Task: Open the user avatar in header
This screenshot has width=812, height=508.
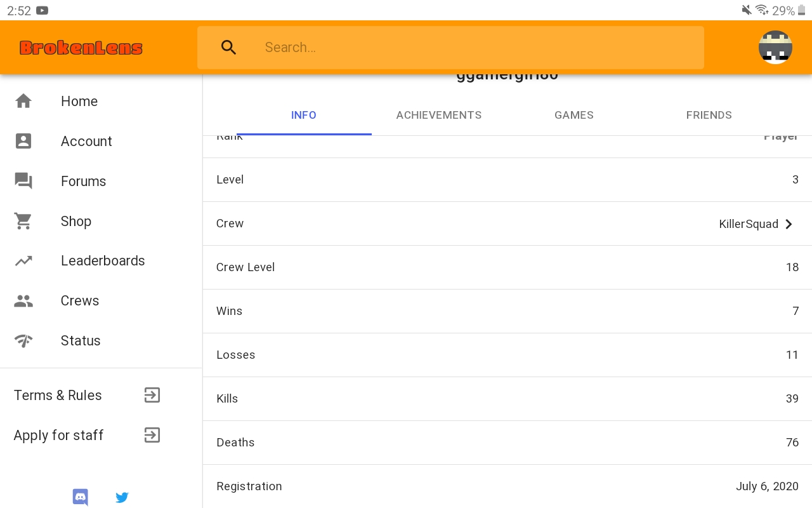Action: click(x=775, y=47)
